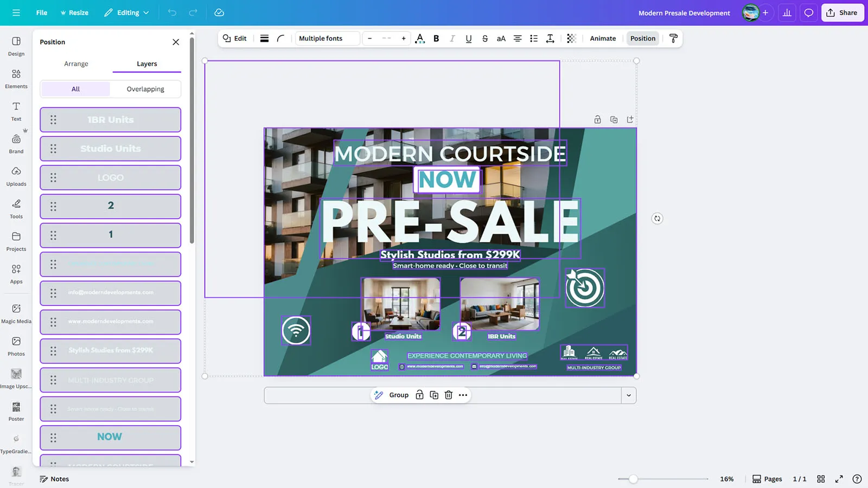Select the Overlapping layers filter
This screenshot has height=488, width=868.
click(145, 89)
